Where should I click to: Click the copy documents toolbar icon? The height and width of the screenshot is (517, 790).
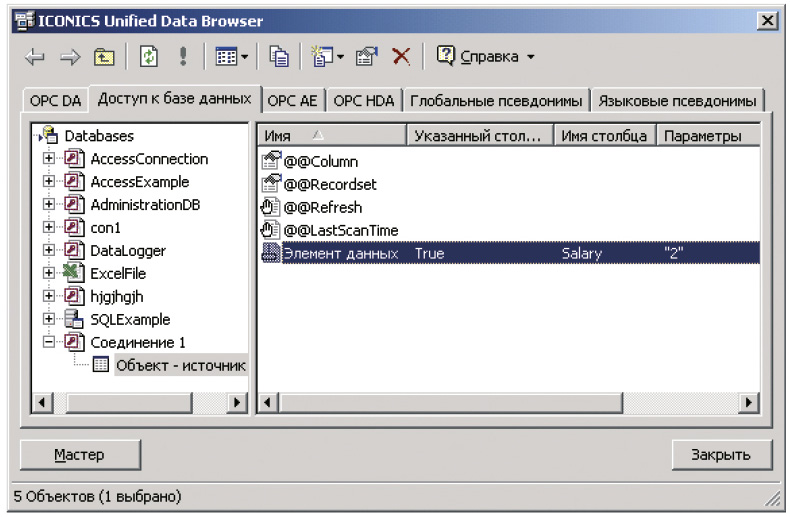pos(279,56)
